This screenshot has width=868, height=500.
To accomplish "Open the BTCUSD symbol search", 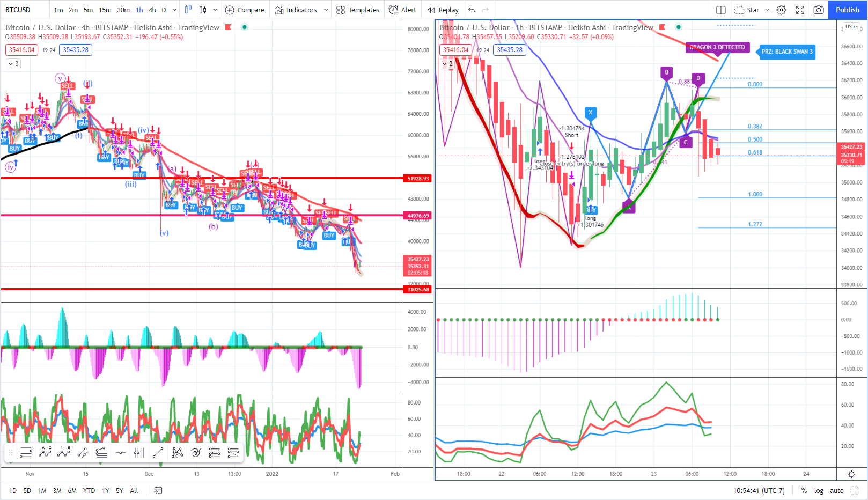I will (x=18, y=10).
